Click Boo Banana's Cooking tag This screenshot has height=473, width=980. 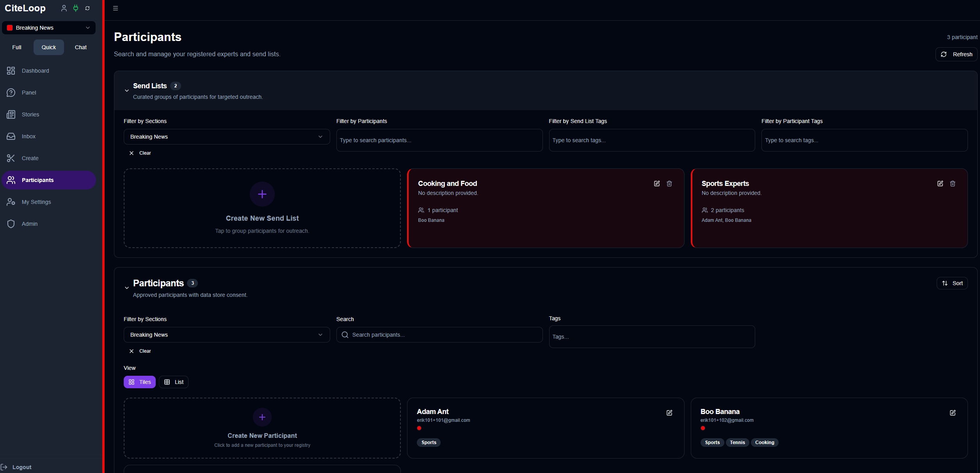point(765,443)
